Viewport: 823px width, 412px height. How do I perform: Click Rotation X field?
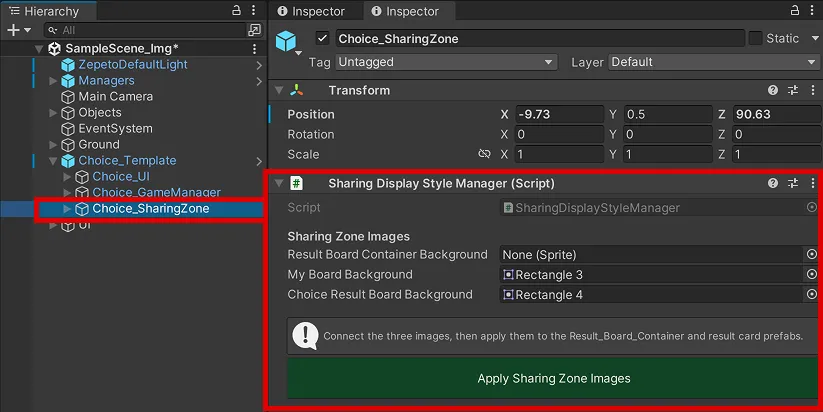point(560,134)
